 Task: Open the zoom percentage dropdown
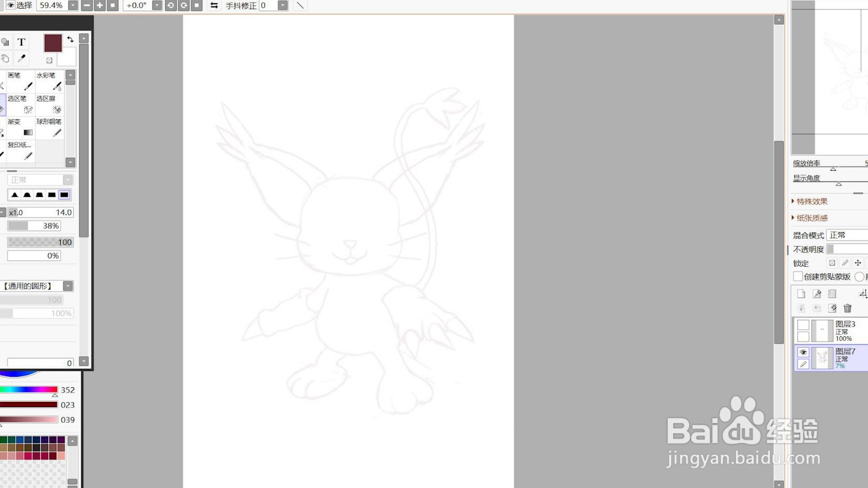[x=73, y=5]
